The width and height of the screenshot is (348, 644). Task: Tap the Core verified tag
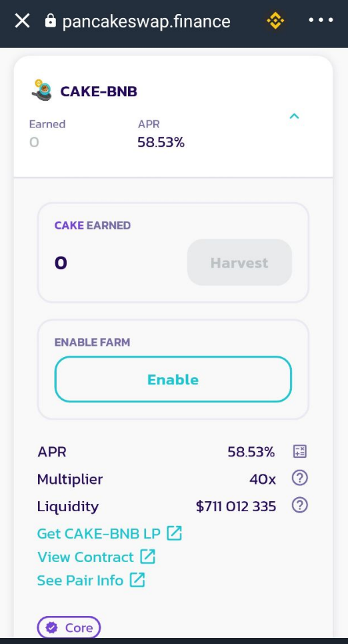pyautogui.click(x=69, y=627)
